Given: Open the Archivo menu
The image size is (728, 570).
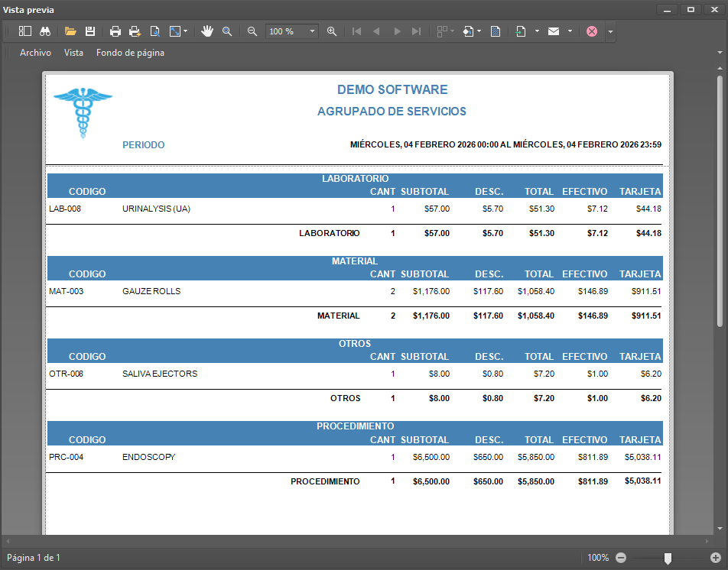Looking at the screenshot, I should pos(35,53).
